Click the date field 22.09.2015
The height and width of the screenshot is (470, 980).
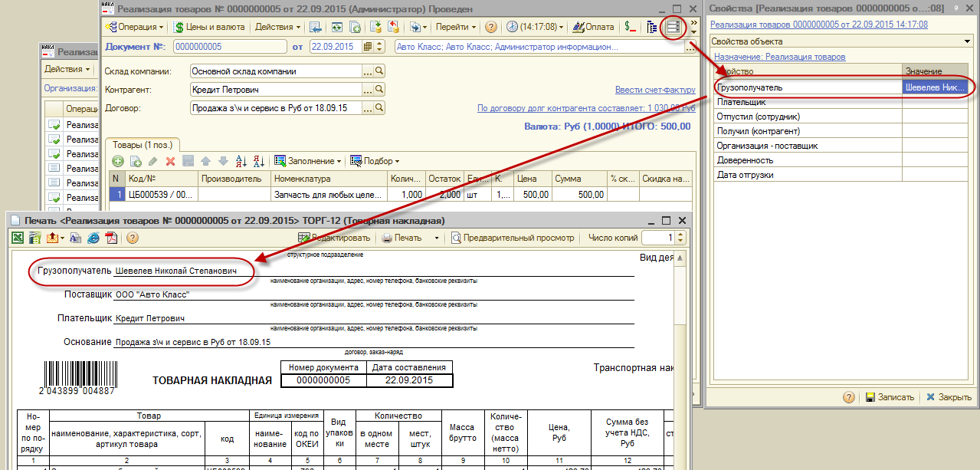click(x=336, y=47)
